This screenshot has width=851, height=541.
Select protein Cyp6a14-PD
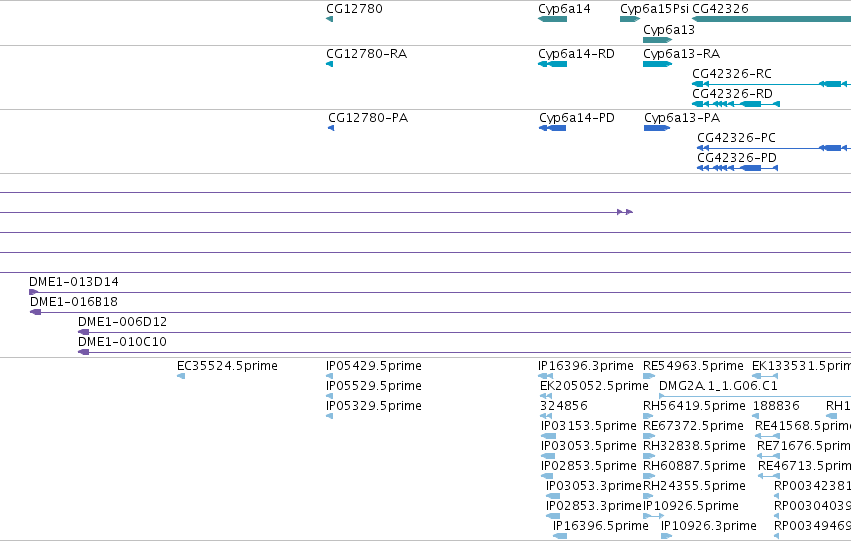576,118
